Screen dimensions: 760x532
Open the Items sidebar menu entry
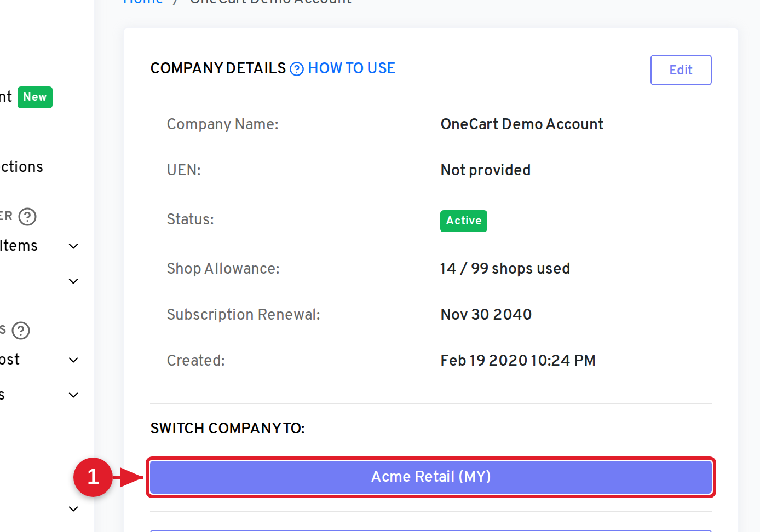point(19,246)
